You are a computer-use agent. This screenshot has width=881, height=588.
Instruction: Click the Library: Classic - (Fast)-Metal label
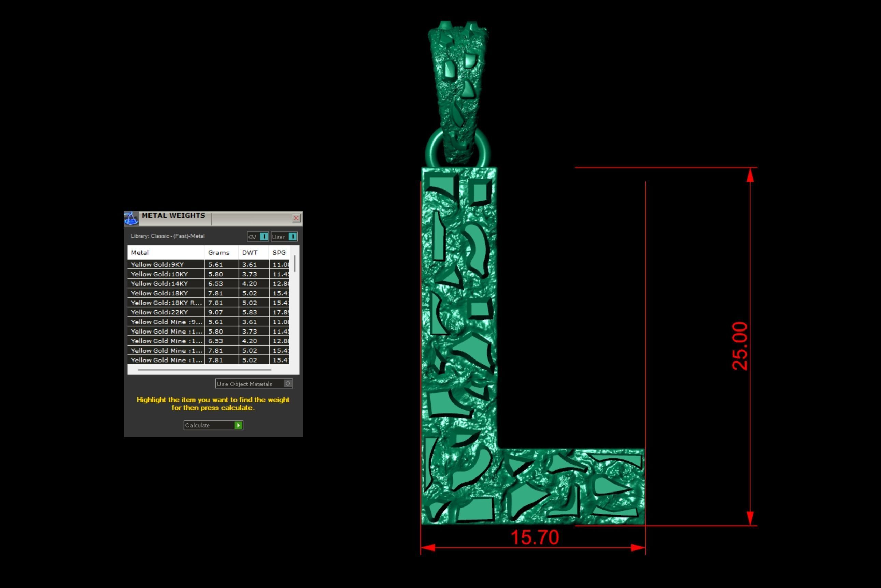click(x=168, y=236)
